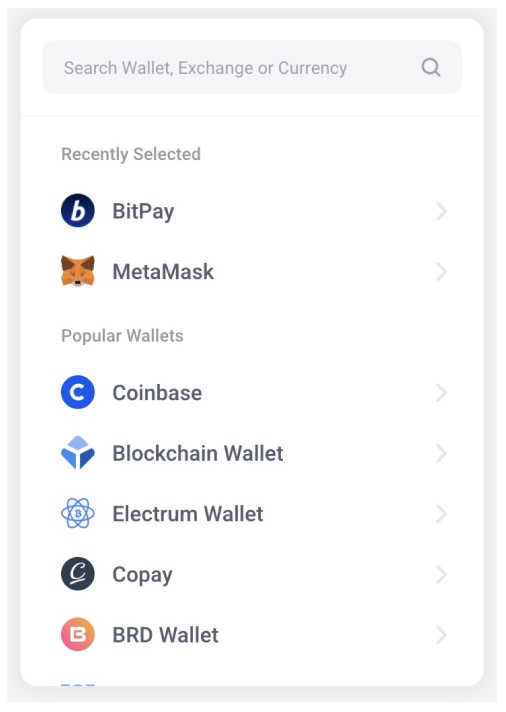Choose the BRD Wallet text entry

click(165, 635)
